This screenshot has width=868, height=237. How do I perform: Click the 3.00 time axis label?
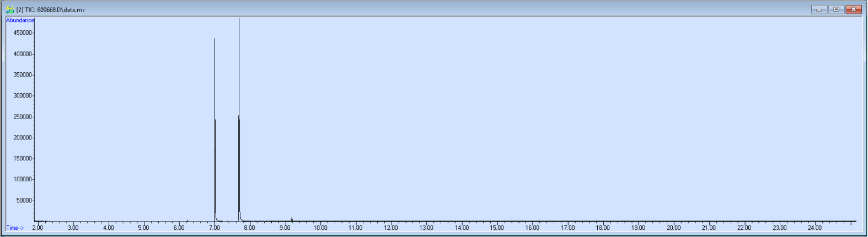pyautogui.click(x=73, y=228)
